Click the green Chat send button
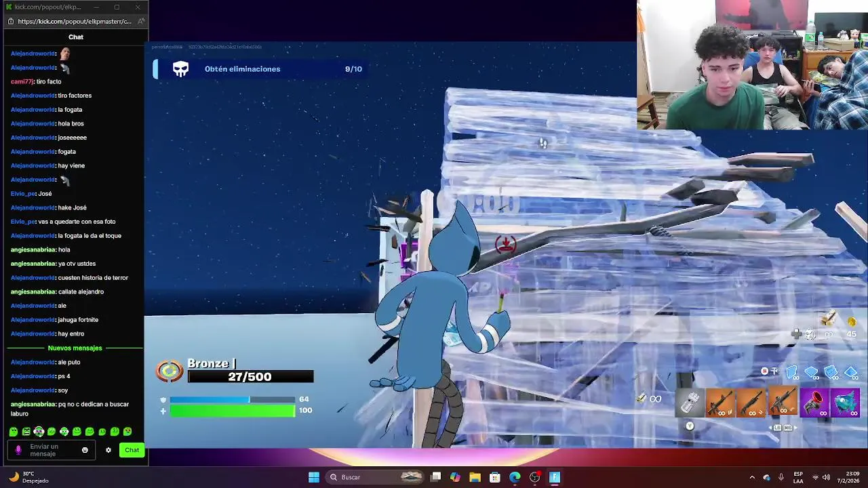Image resolution: width=868 pixels, height=488 pixels. click(132, 450)
